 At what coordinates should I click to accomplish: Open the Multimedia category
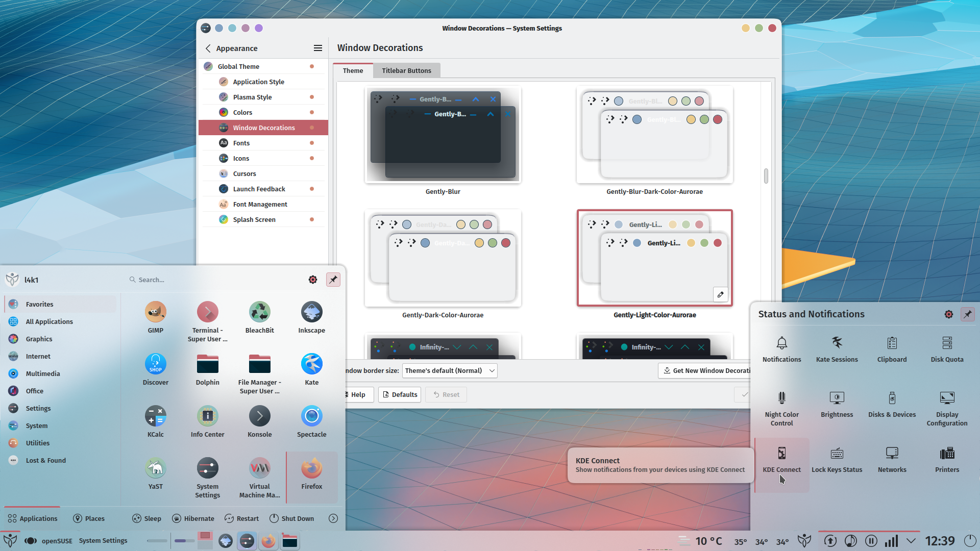(x=60, y=373)
